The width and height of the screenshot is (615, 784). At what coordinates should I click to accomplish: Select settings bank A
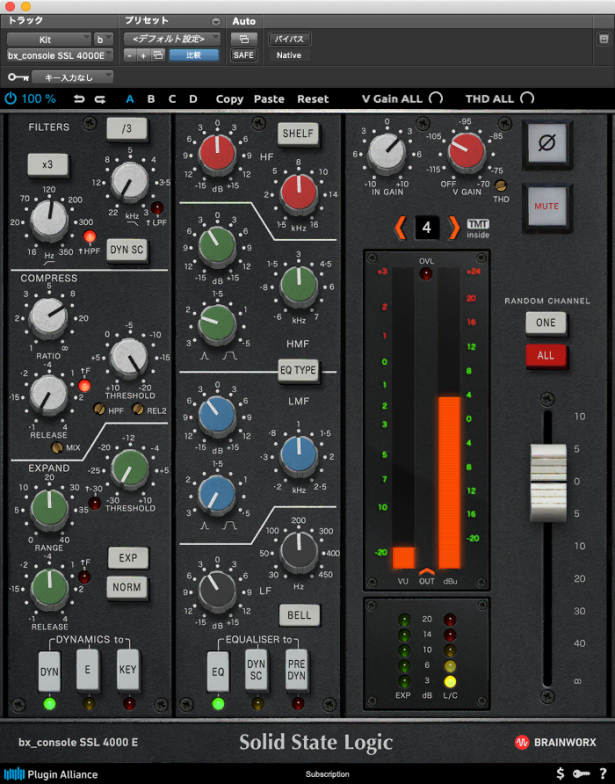pyautogui.click(x=130, y=99)
